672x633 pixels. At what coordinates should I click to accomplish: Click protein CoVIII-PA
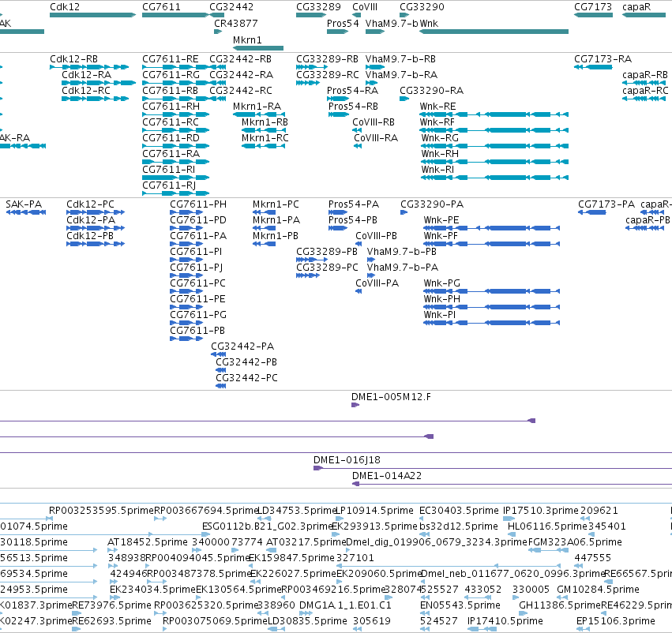click(x=377, y=283)
